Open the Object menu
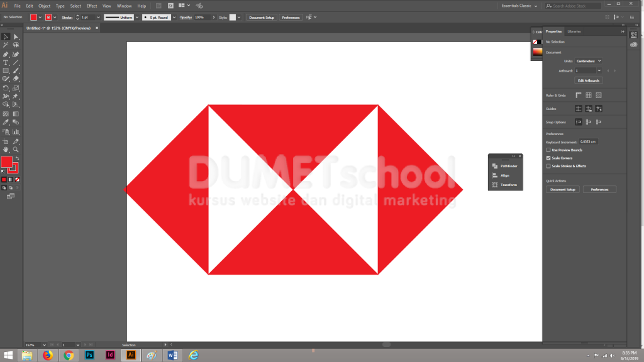644x362 pixels. click(45, 6)
